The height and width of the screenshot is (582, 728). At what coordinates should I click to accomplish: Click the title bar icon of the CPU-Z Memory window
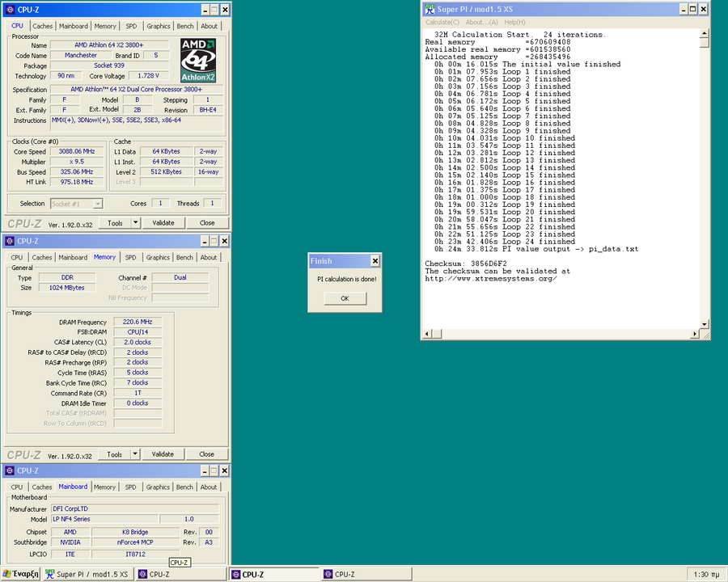click(9, 241)
